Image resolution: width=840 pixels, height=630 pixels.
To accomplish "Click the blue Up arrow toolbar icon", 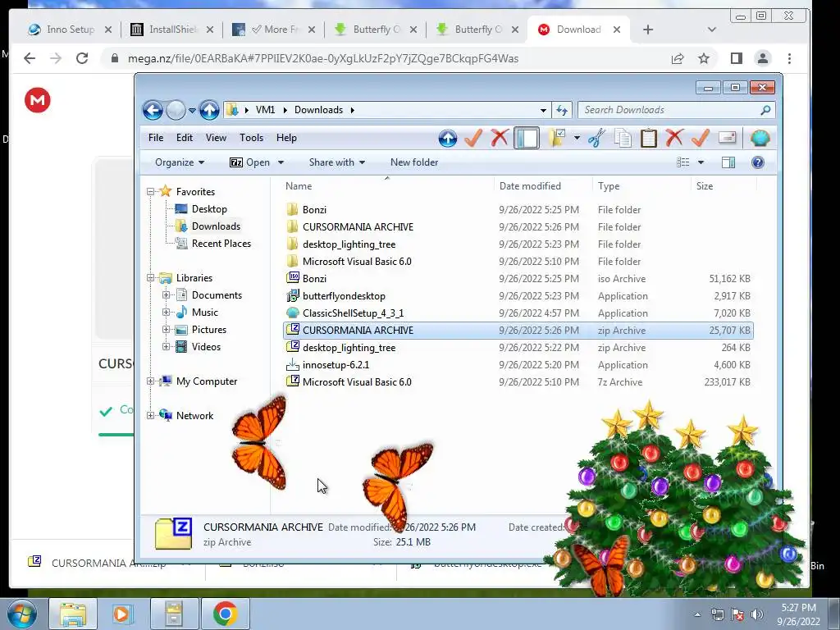I will [x=448, y=138].
